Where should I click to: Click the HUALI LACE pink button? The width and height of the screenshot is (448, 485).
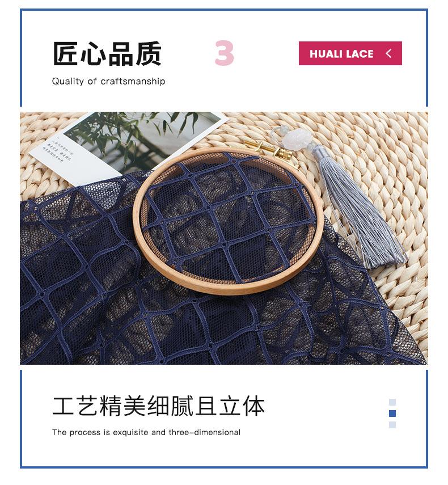[x=350, y=53]
